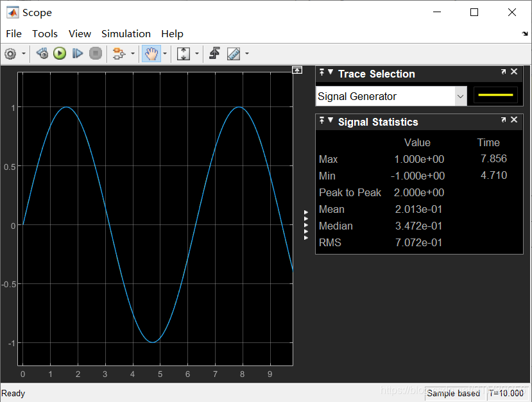Open the Signal Generator trace dropdown

[461, 94]
